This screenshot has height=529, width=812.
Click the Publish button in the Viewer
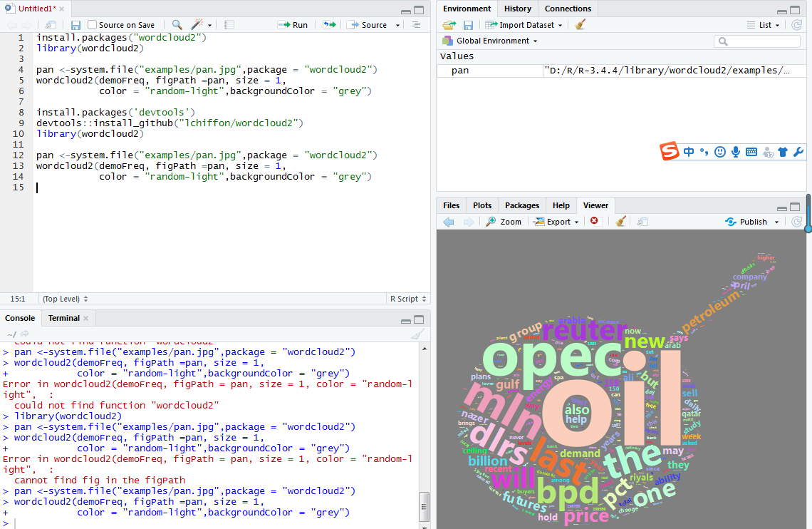(x=752, y=222)
